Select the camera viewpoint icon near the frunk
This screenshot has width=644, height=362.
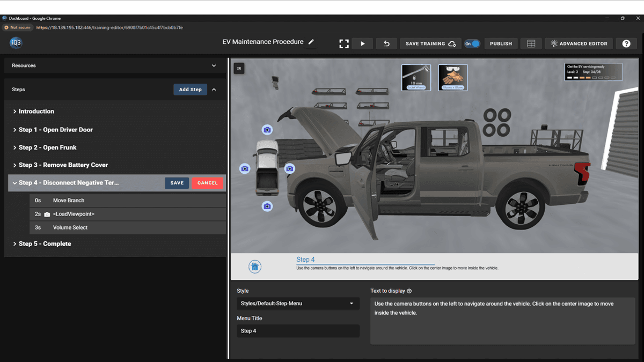coord(290,168)
